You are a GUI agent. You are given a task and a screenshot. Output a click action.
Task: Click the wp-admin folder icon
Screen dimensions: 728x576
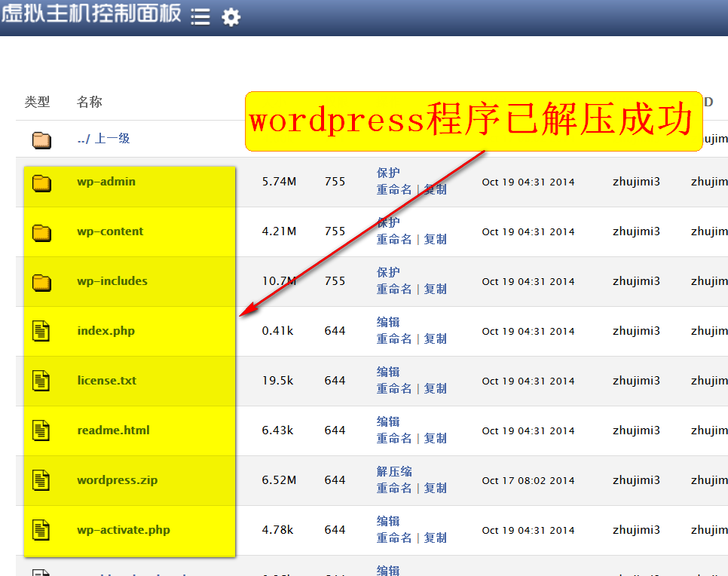[41, 183]
